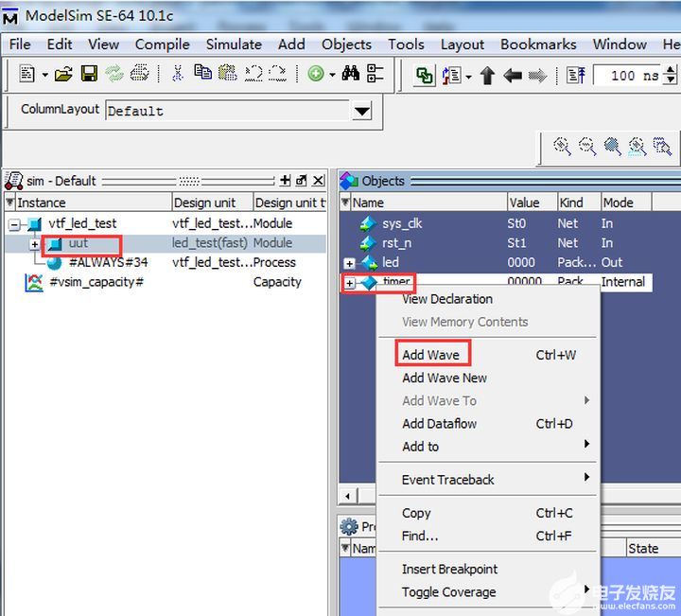
Task: Open the Edit menu
Action: click(x=60, y=44)
